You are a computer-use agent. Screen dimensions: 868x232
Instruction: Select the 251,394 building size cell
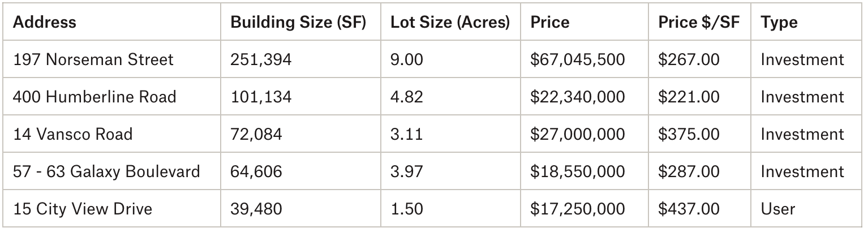point(261,59)
